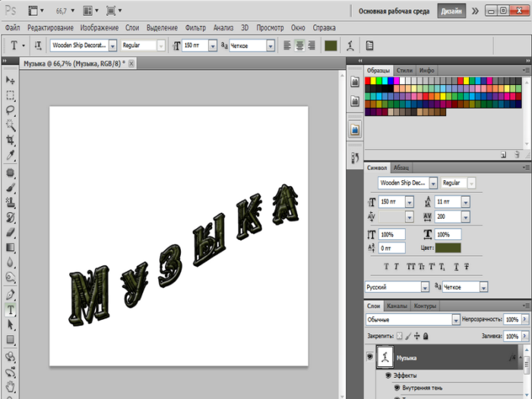Open the warp text option
532x399 pixels.
point(349,46)
